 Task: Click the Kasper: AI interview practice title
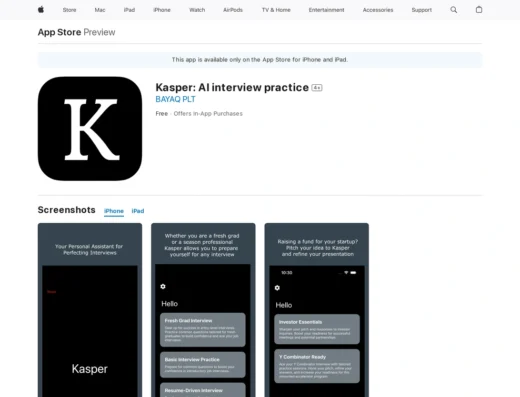point(232,87)
